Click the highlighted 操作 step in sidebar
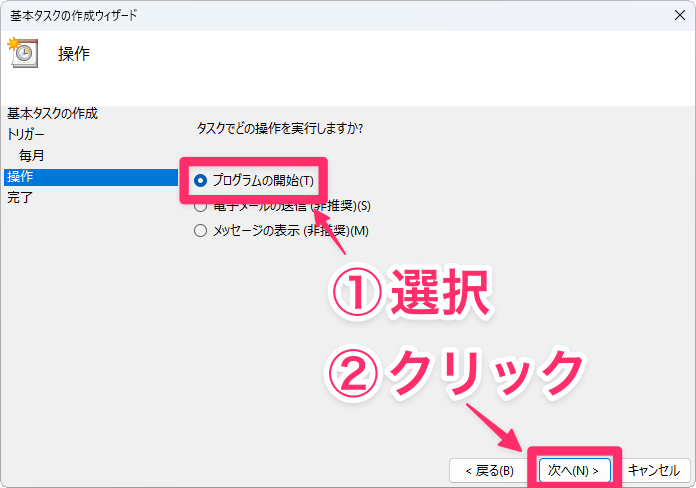Viewport: 696px width, 488px height. tap(18, 177)
